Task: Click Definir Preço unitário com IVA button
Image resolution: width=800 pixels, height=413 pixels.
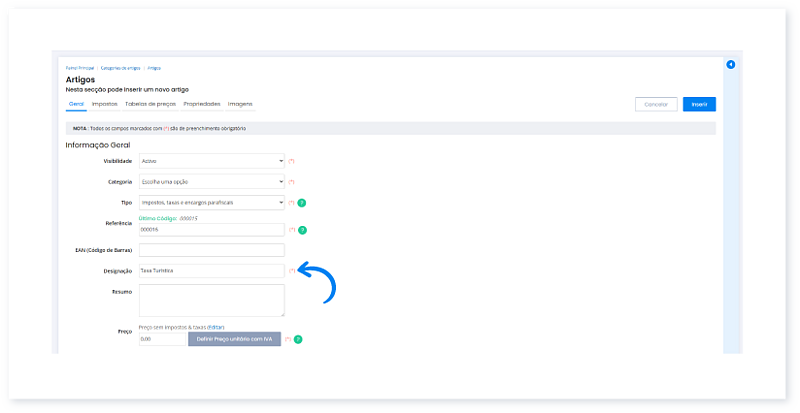Action: (x=234, y=339)
